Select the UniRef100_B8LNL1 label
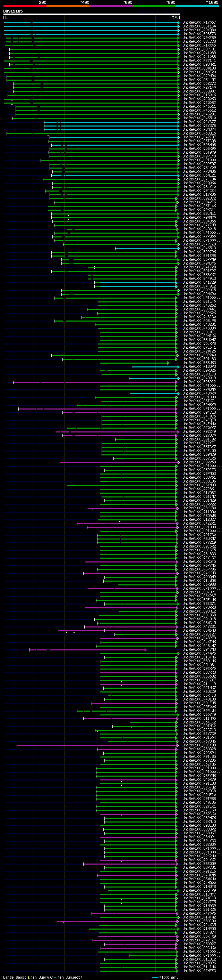 coord(199,213)
